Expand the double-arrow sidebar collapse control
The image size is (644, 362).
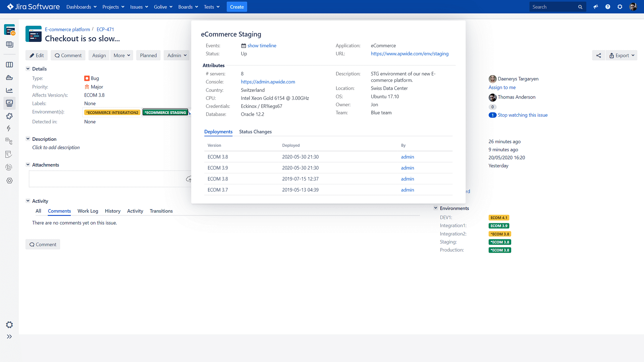tap(9, 337)
